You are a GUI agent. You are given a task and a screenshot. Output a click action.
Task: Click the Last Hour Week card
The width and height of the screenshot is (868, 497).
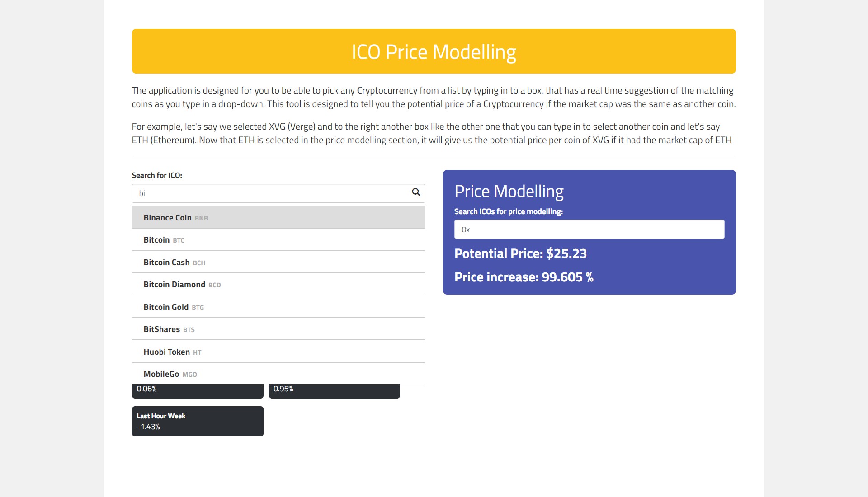click(198, 421)
